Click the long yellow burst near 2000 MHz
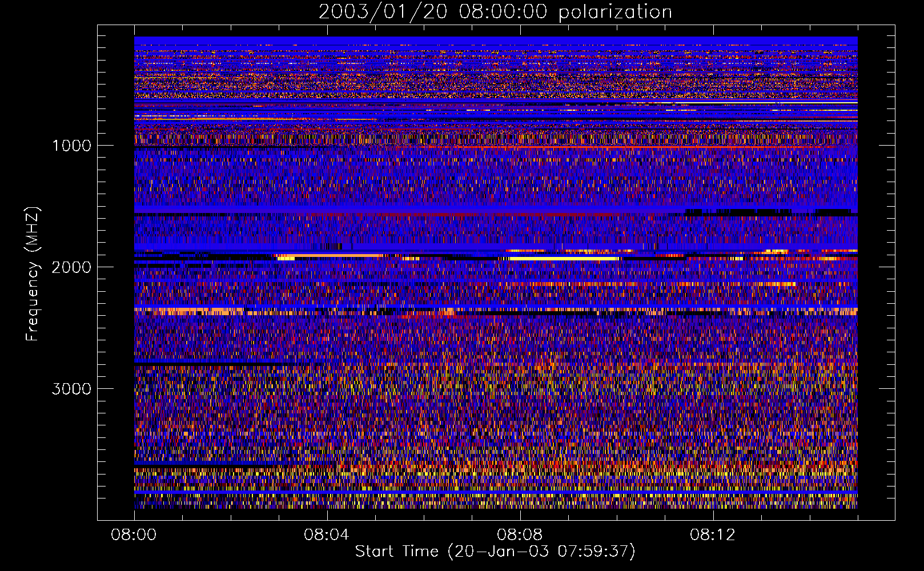924x571 pixels. (x=564, y=259)
